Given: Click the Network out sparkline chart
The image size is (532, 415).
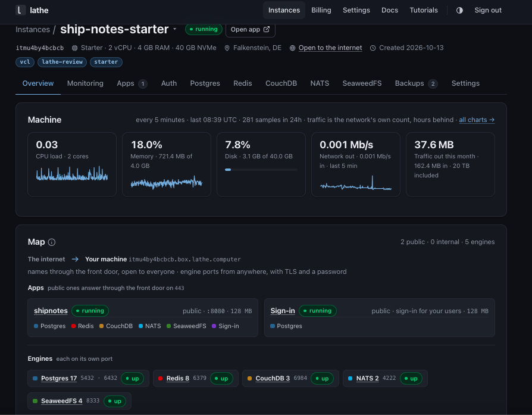Looking at the screenshot, I should point(356,183).
